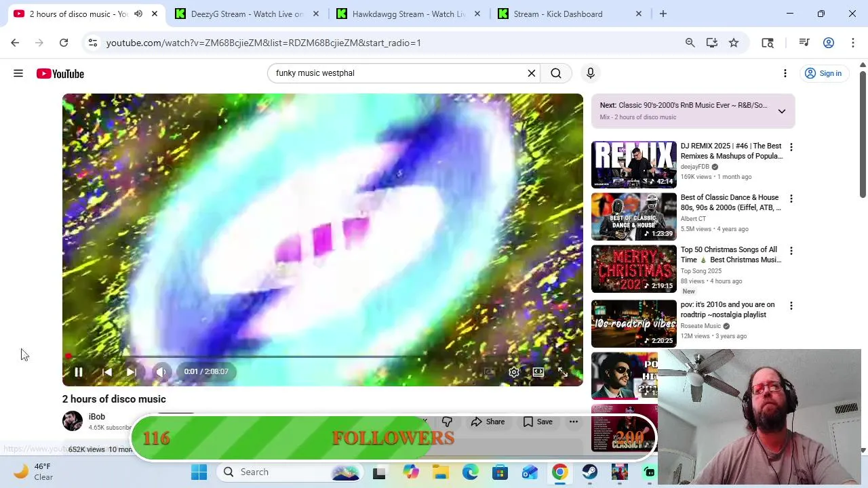Visit the deejayFDB channel link

pyautogui.click(x=695, y=167)
